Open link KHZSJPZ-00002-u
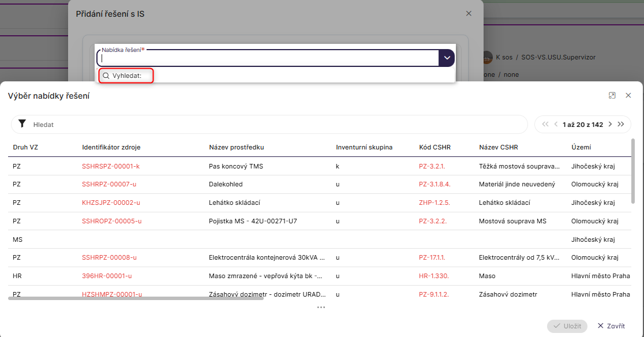The image size is (644, 337). (x=111, y=203)
